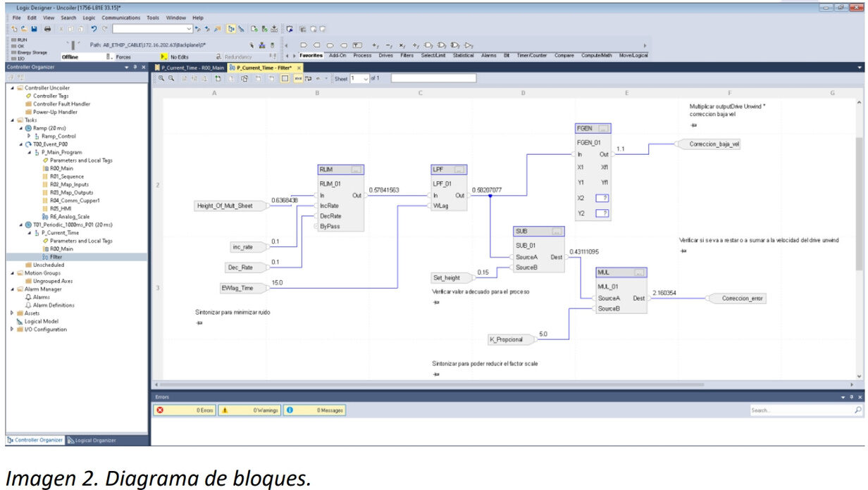Collapse the P_Main_Program node
This screenshot has width=868, height=490.
coord(29,152)
